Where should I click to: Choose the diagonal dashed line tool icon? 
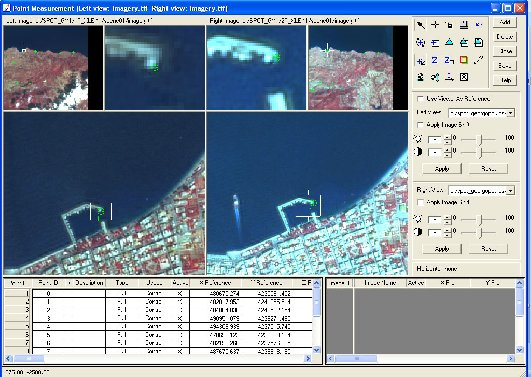pos(478,60)
